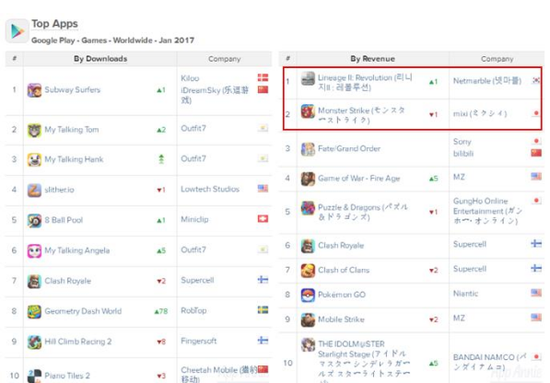
Task: Click the down-8 rank change for Hill Climb Racing 2
Action: [x=161, y=342]
